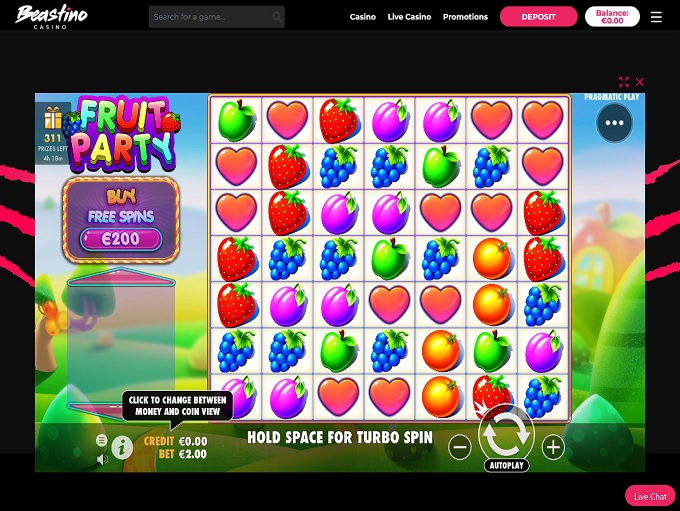Click the Deposit button
The height and width of the screenshot is (511, 680).
[538, 17]
